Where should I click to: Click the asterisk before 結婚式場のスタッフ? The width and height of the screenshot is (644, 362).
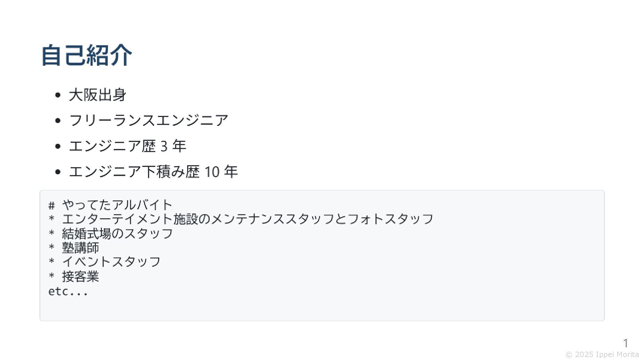(x=51, y=233)
